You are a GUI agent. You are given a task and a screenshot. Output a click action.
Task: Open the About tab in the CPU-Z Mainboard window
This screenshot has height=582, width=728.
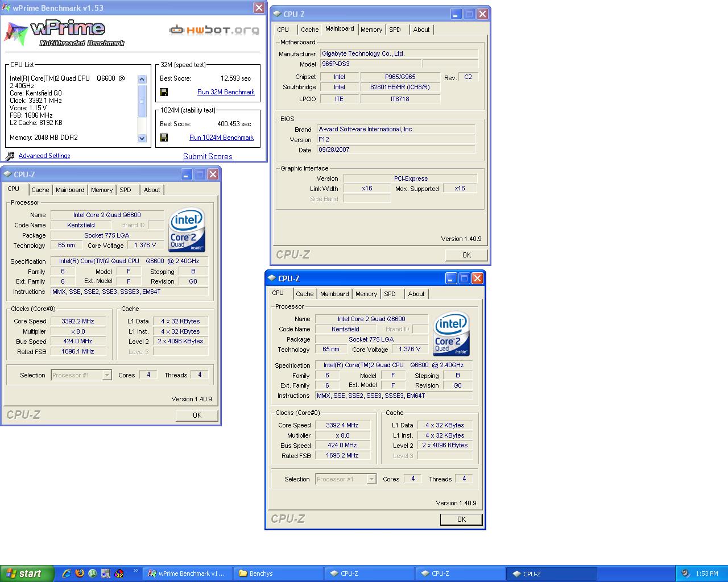pos(421,30)
